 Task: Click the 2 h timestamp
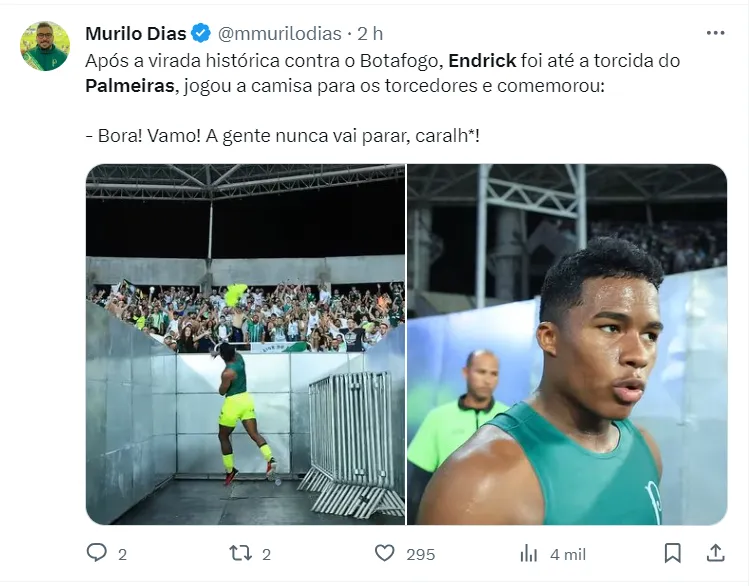(370, 33)
